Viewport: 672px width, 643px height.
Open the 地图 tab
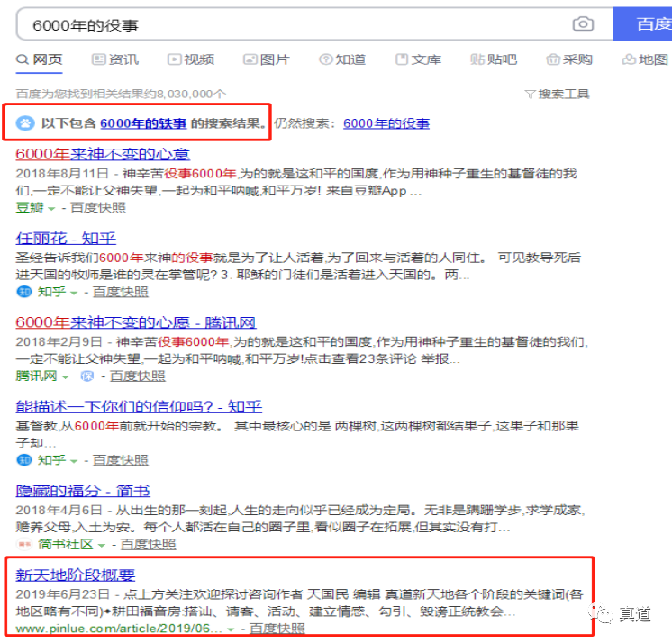[x=646, y=59]
